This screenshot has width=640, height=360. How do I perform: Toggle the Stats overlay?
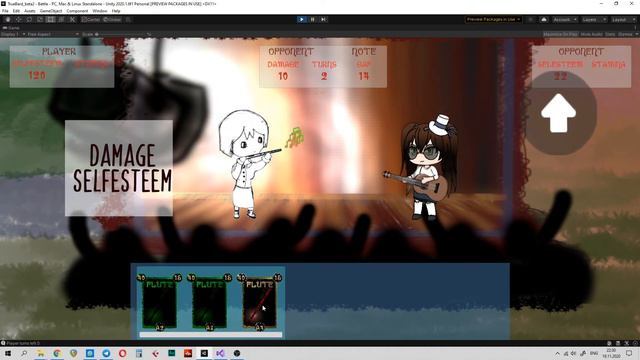click(610, 34)
